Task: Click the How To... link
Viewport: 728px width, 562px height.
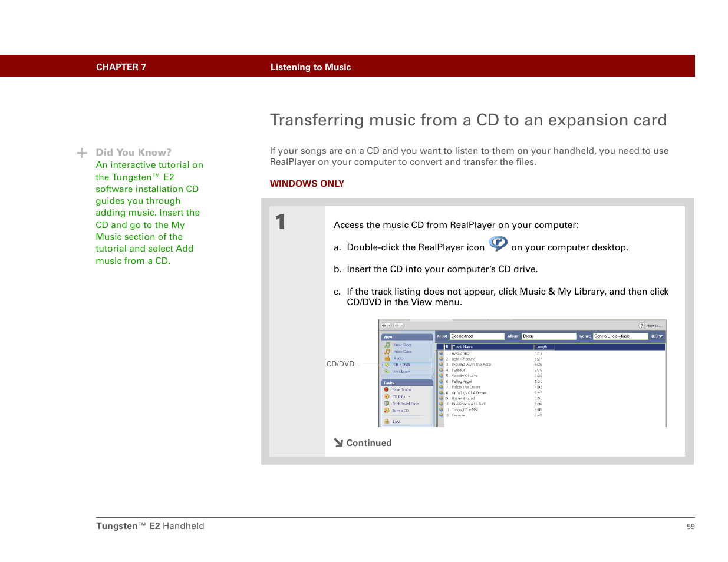Action: [654, 326]
